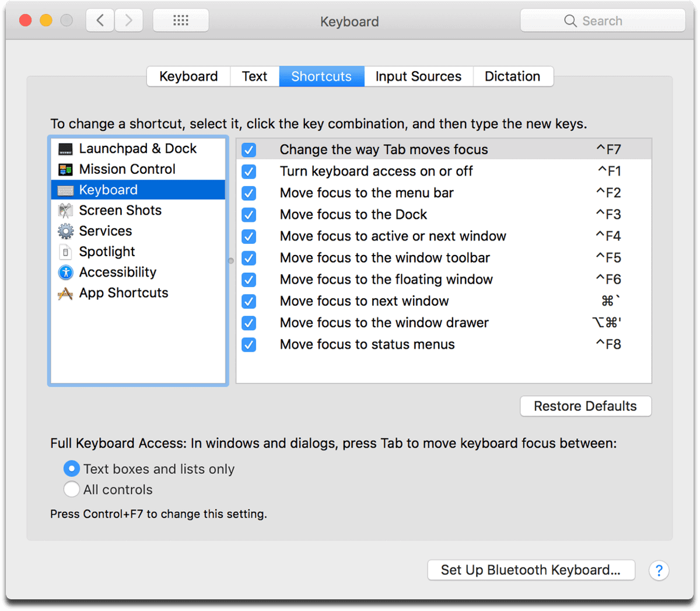Switch to the Keyboard tab
The image size is (700, 611).
pyautogui.click(x=188, y=76)
